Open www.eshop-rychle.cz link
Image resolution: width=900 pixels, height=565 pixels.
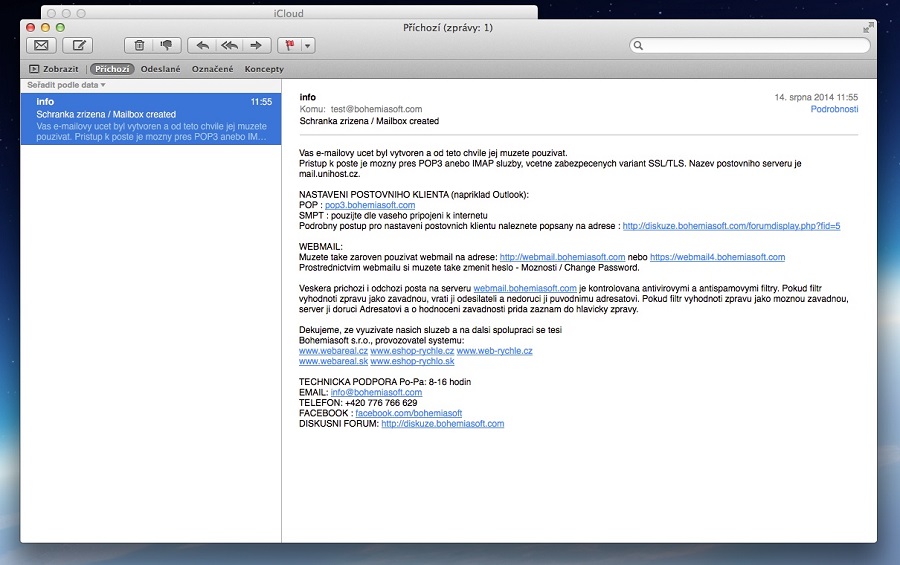412,351
